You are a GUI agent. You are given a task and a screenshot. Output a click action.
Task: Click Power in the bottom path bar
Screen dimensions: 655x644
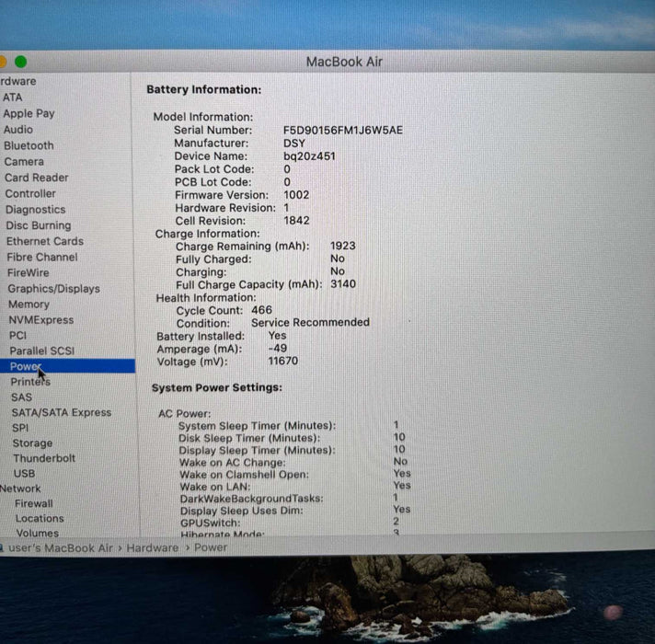tap(211, 547)
